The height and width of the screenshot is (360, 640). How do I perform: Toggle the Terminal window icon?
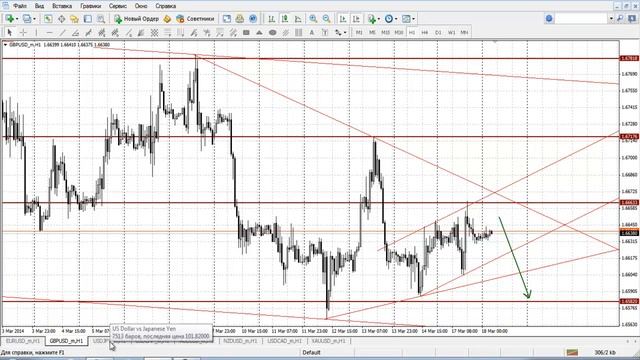point(88,19)
